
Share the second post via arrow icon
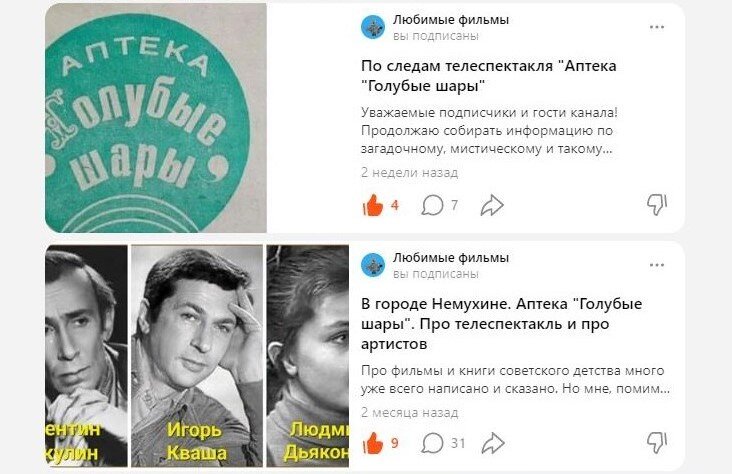tap(493, 443)
